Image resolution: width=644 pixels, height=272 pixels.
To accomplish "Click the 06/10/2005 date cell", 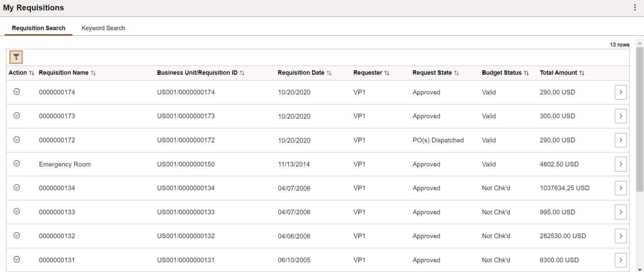I will [x=294, y=260].
